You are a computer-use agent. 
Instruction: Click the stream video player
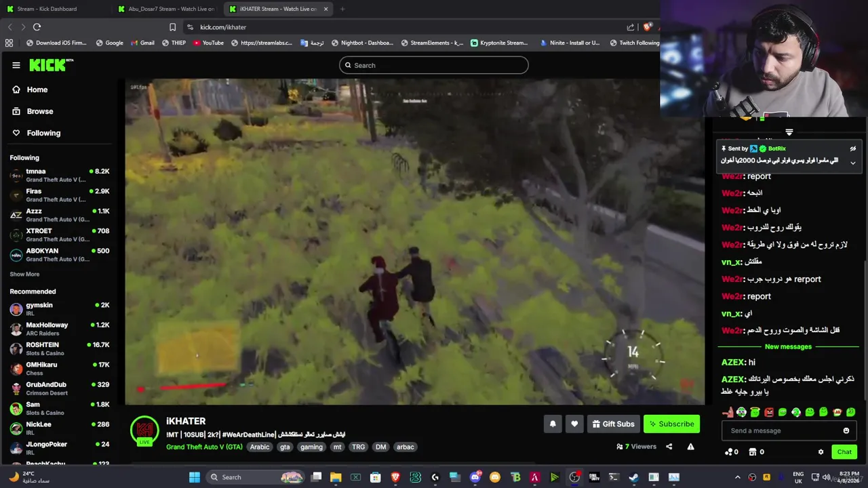click(414, 242)
